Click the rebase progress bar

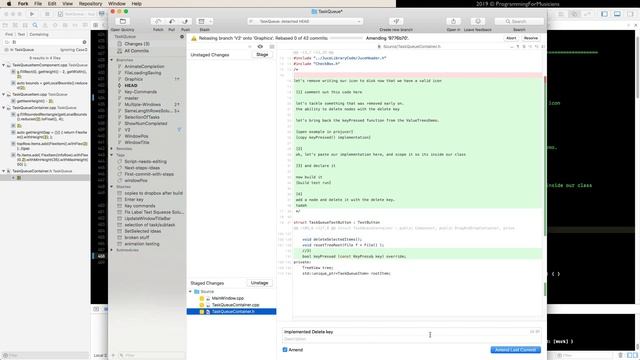coord(346,38)
